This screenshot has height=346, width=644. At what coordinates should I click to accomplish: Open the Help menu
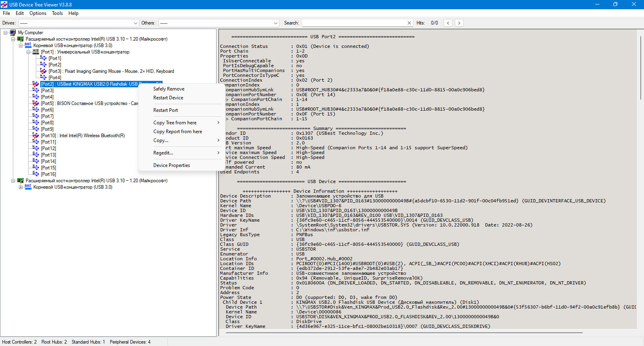pyautogui.click(x=73, y=13)
